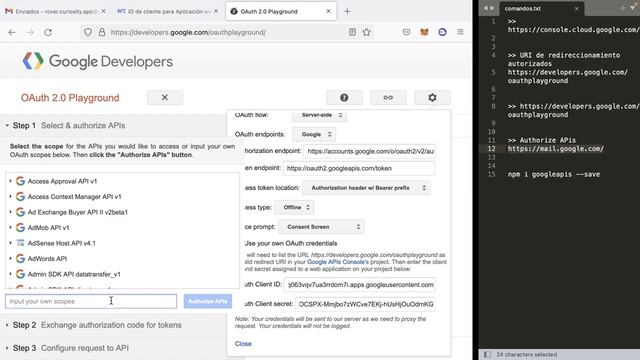This screenshot has width=640, height=360.
Task: Click the OAuth 2.0 Playground title
Action: click(70, 98)
